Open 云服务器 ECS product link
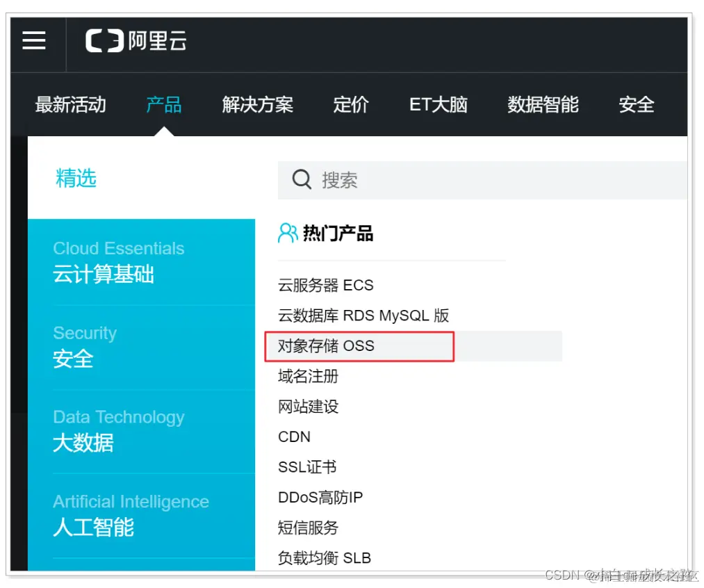Screen dimensions: 704x588 325,285
